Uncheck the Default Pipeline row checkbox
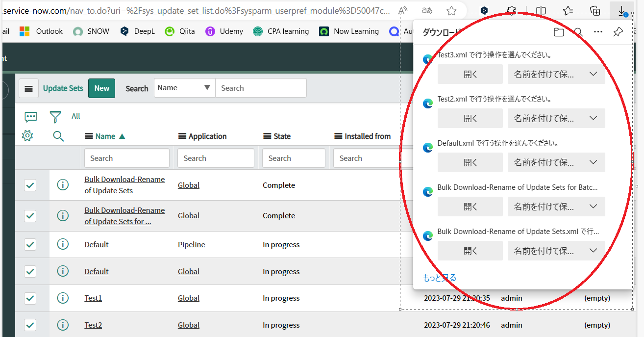The image size is (644, 337). (30, 244)
